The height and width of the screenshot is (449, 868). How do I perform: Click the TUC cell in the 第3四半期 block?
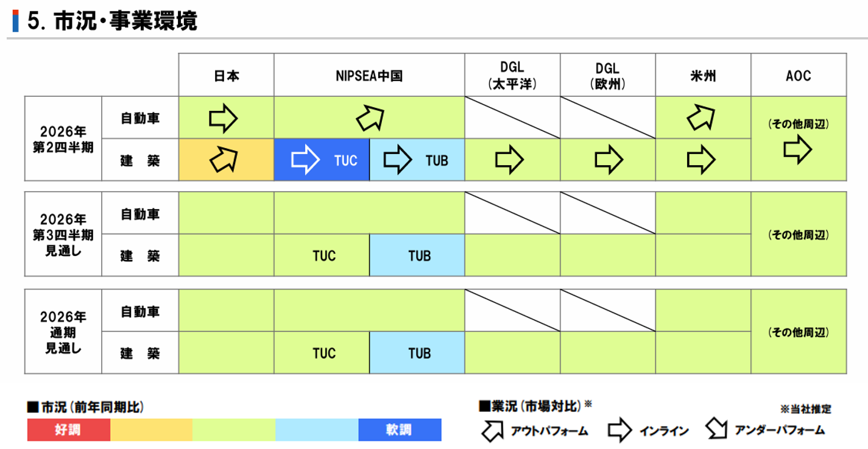click(322, 255)
